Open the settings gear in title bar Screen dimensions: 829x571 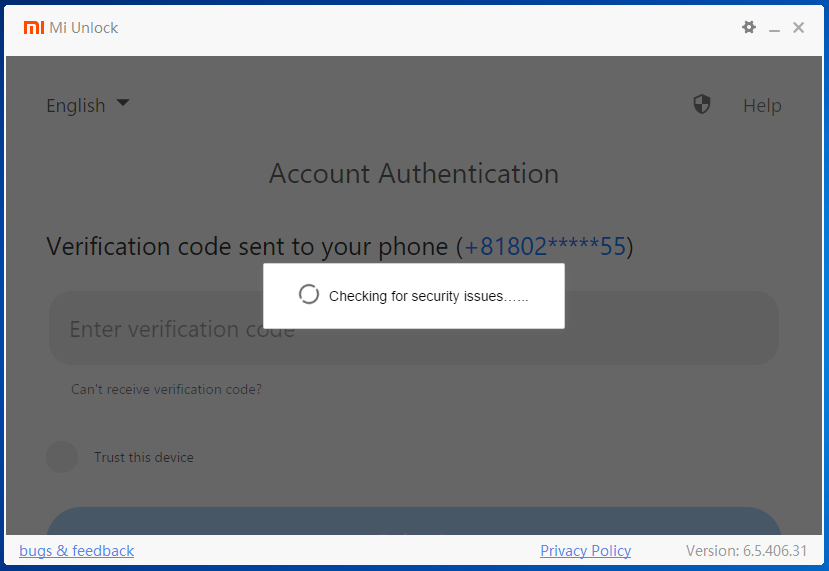pyautogui.click(x=749, y=27)
